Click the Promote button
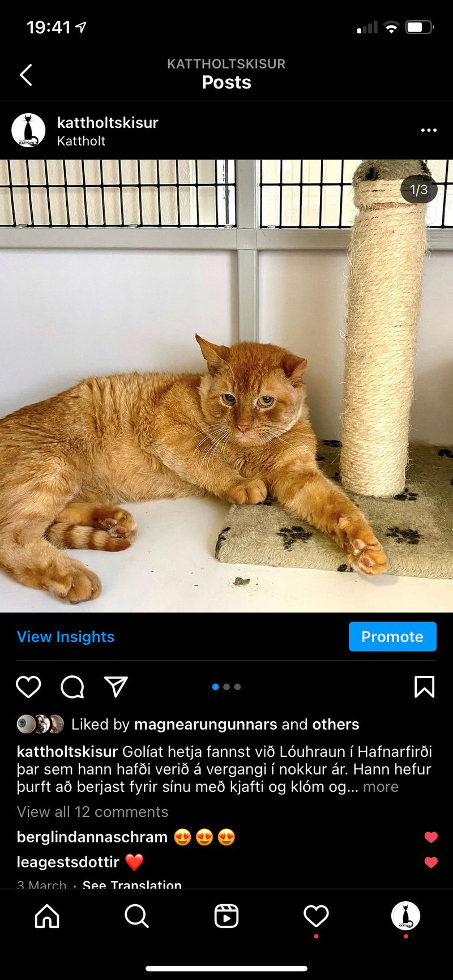This screenshot has width=453, height=980. click(392, 636)
